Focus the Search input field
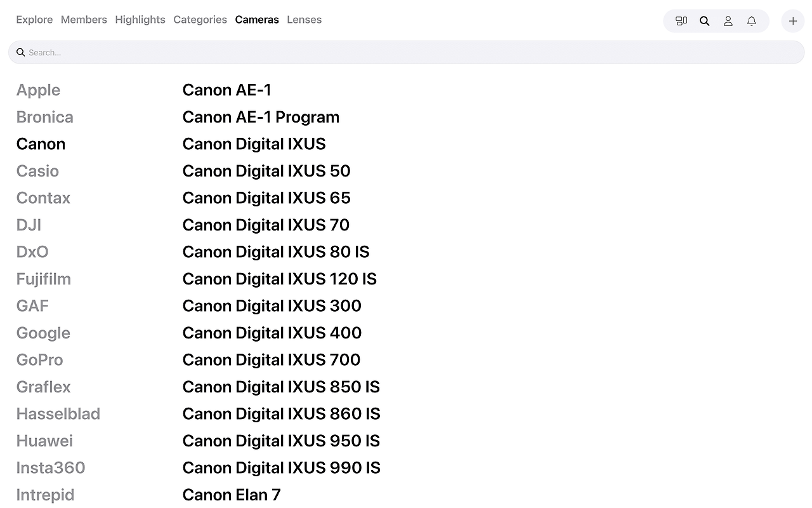Image resolution: width=812 pixels, height=508 pixels. (406, 52)
